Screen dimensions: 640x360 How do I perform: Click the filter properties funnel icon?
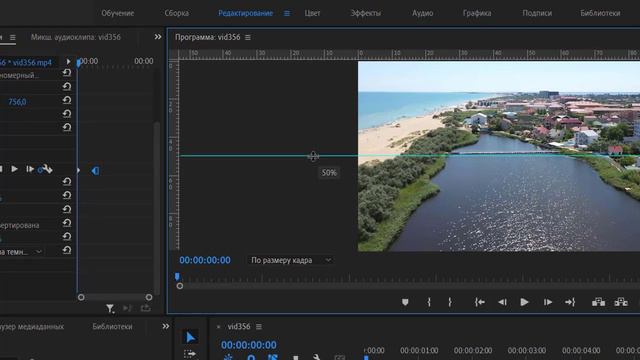tap(110, 309)
